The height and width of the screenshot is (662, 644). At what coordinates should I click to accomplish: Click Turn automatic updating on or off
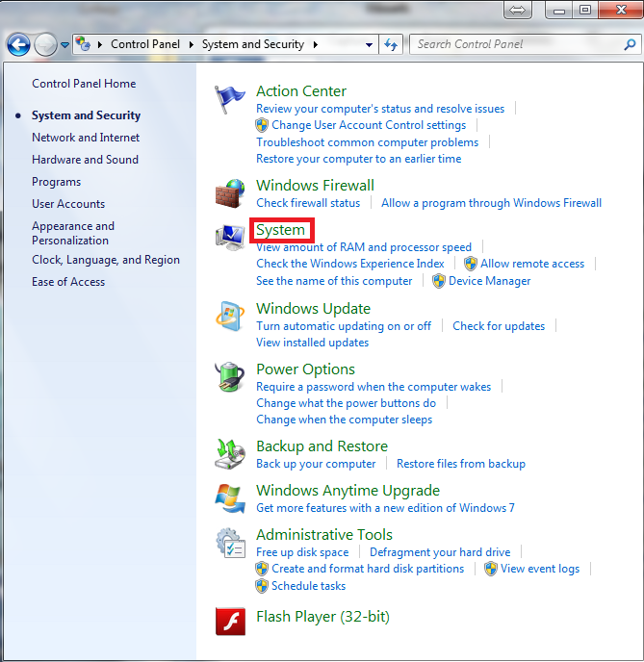pyautogui.click(x=344, y=326)
